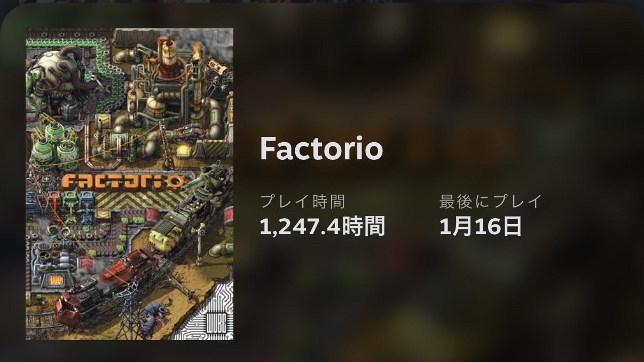The height and width of the screenshot is (362, 644).
Task: Click the プレイ時間 label
Action: 303,202
